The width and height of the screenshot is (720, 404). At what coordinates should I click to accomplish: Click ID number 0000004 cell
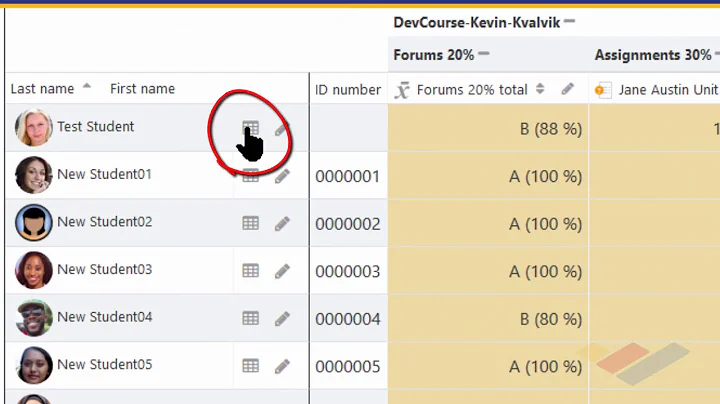[x=348, y=319]
